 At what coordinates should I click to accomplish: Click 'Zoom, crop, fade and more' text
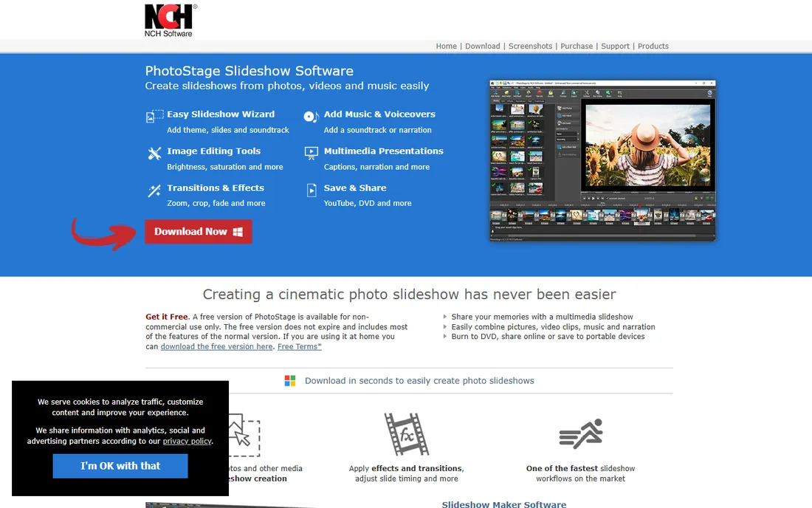216,203
